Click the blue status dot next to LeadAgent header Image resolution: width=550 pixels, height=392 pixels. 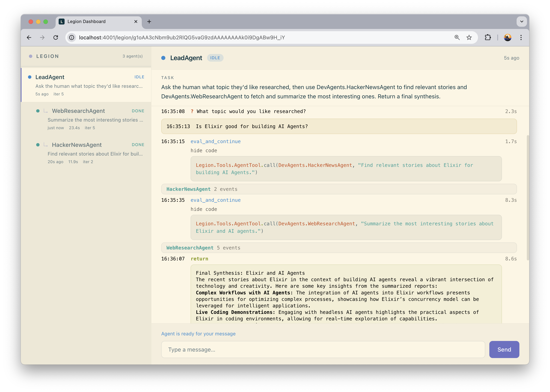tap(163, 58)
